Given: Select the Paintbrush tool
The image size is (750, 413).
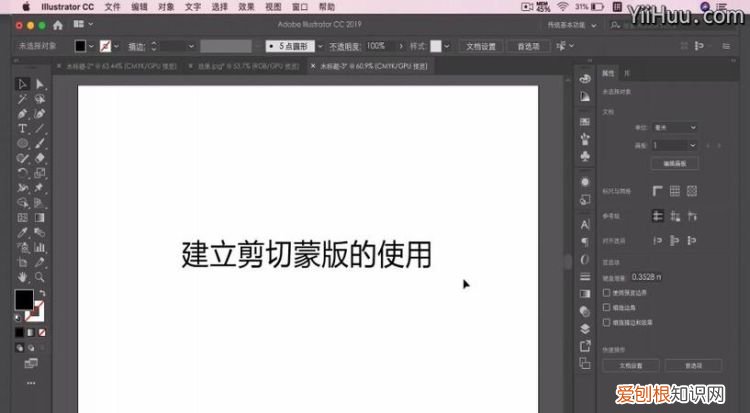Looking at the screenshot, I should pos(40,143).
